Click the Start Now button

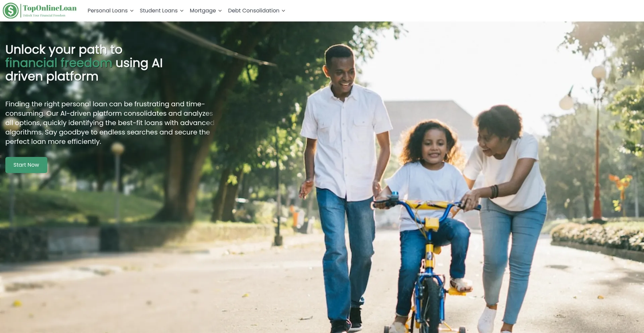pyautogui.click(x=26, y=165)
